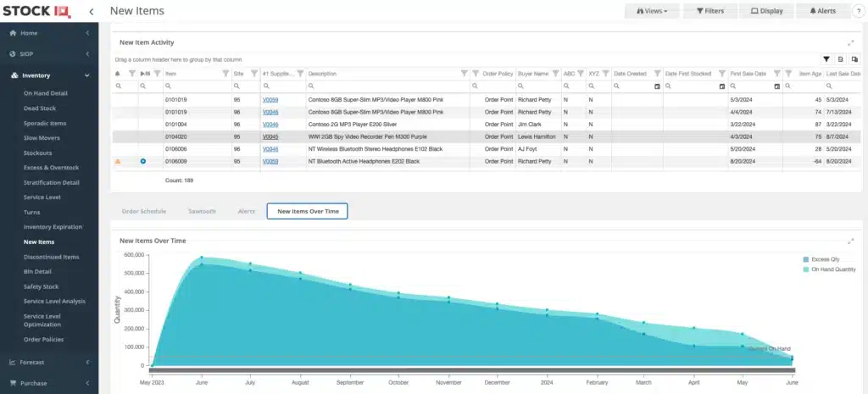Click the Home house icon in the sidebar
Viewport: 868px width, 394px height.
pyautogui.click(x=13, y=33)
